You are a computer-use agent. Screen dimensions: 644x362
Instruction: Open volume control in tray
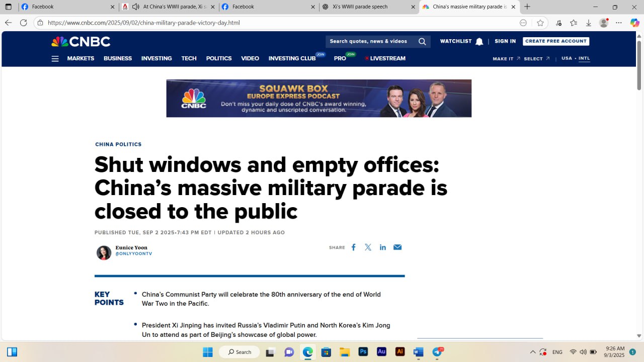[583, 352]
